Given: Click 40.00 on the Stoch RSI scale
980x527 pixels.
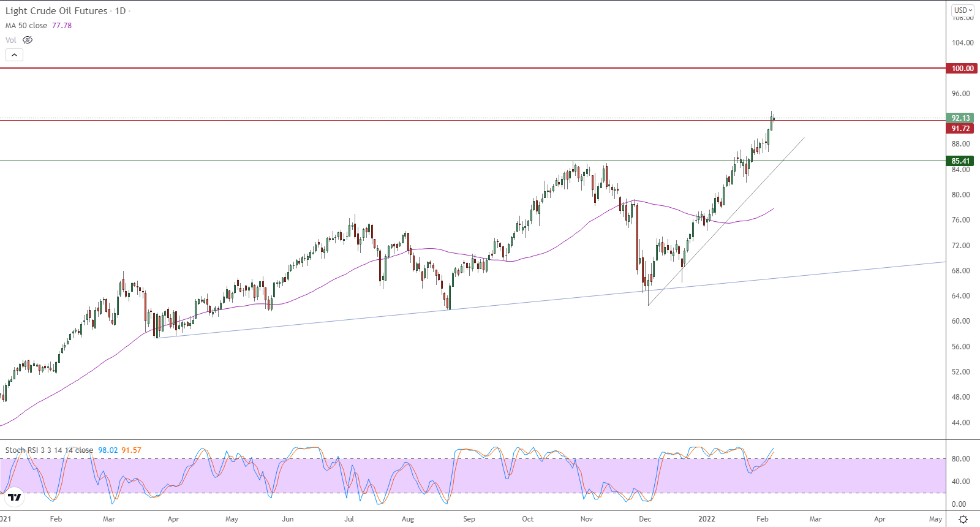Looking at the screenshot, I should (960, 482).
